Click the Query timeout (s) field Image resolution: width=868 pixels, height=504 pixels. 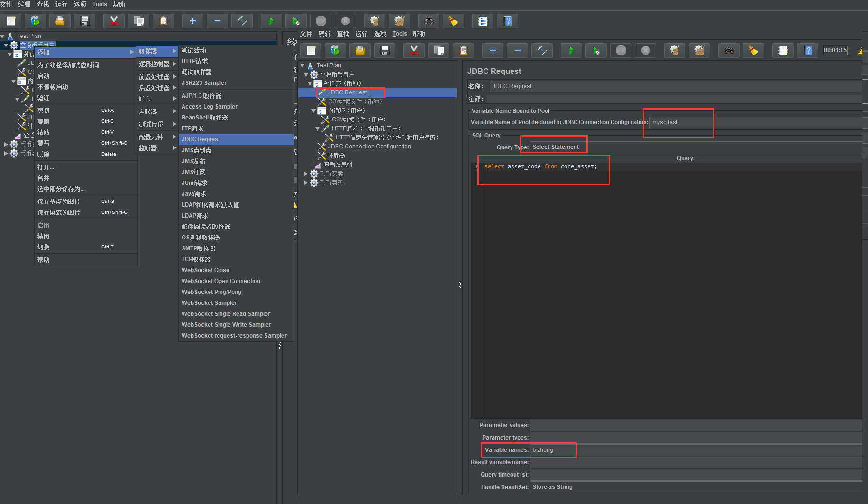coord(696,475)
